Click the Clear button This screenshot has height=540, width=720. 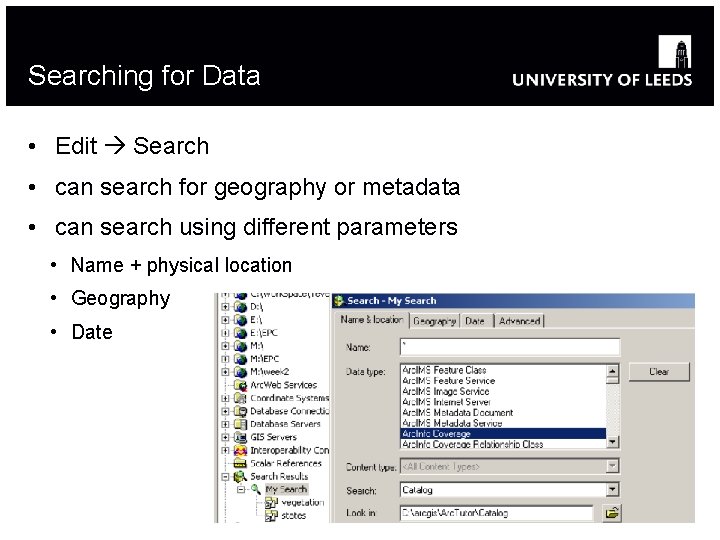pyautogui.click(x=659, y=371)
